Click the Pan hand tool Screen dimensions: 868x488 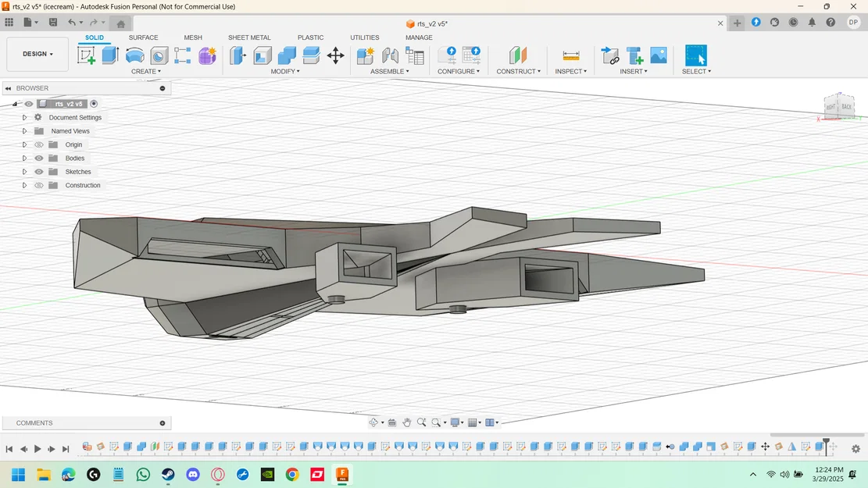tap(407, 422)
